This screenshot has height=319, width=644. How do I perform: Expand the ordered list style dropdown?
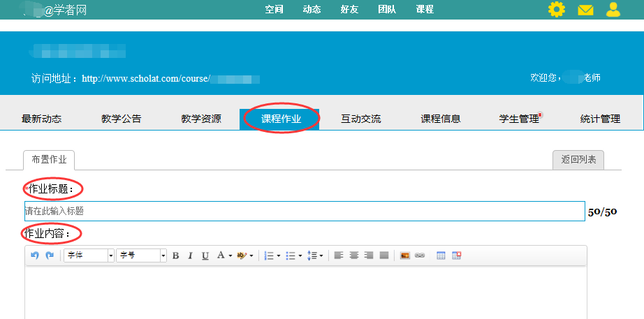click(279, 255)
